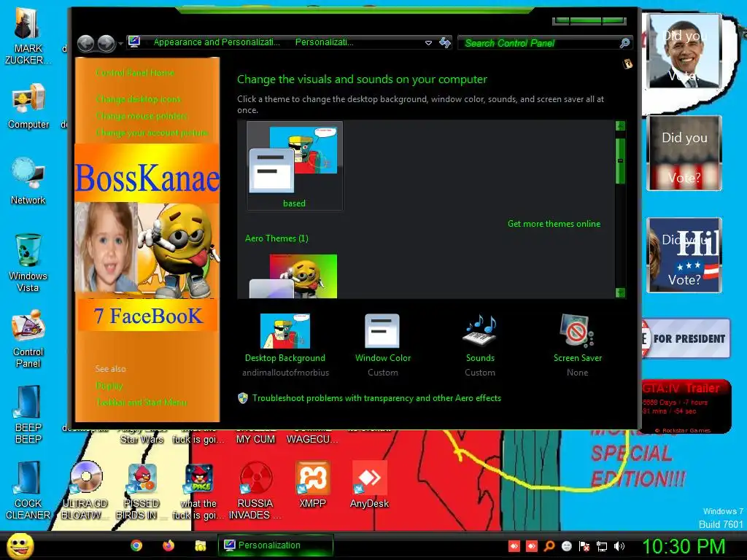This screenshot has width=747, height=560.
Task: Open Change mouse pointers link
Action: pos(142,116)
